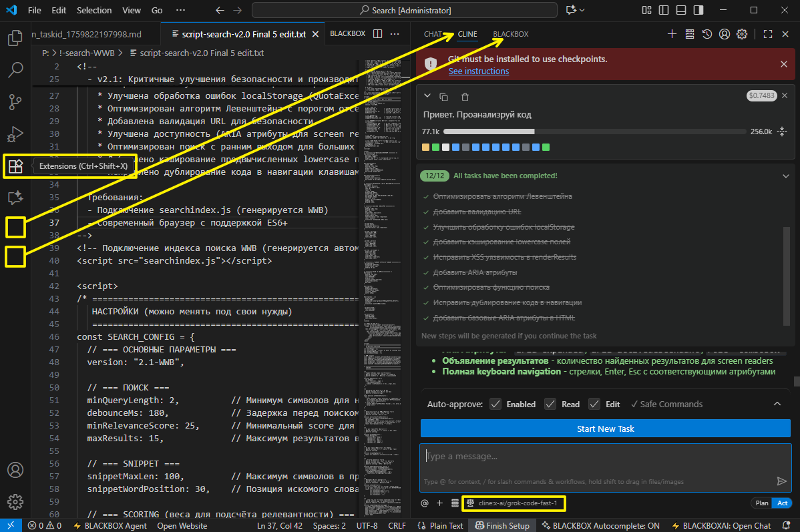This screenshot has width=800, height=532.
Task: Open the Explorer view in activity bar
Action: click(15, 38)
